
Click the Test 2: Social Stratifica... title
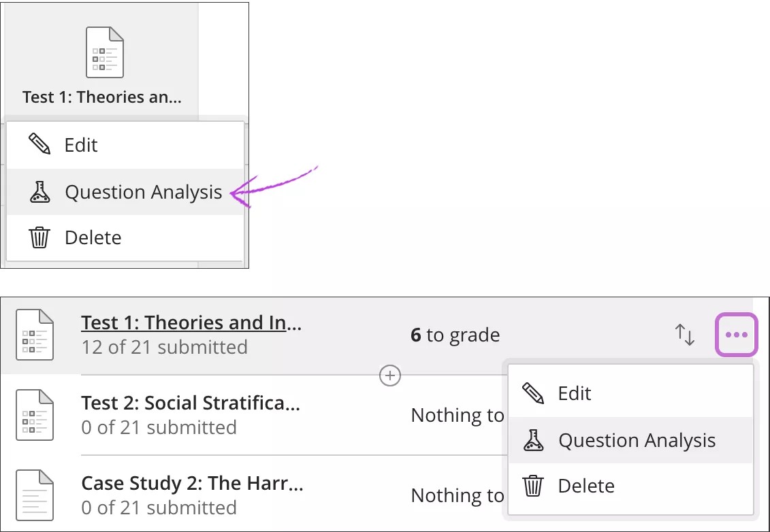coord(191,403)
